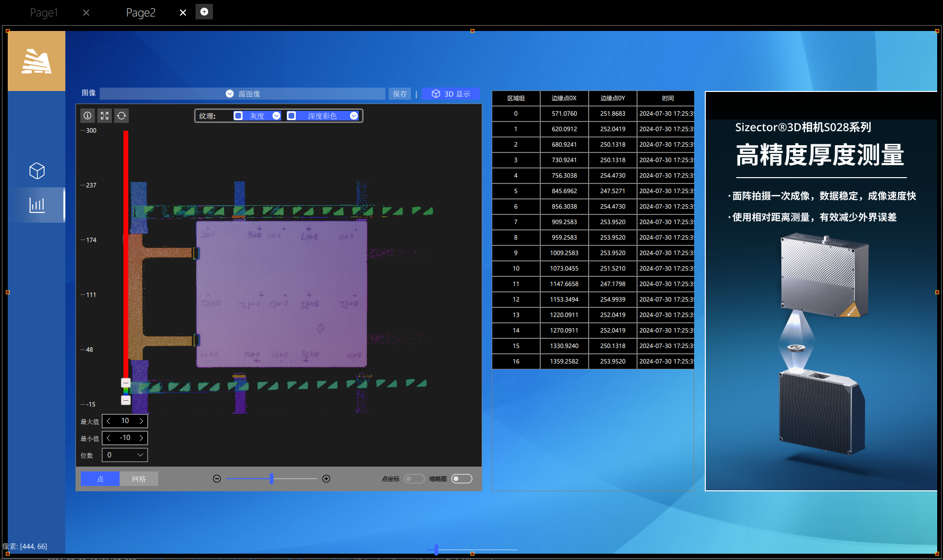The height and width of the screenshot is (560, 943).
Task: Click the zoom out minus icon
Action: pyautogui.click(x=217, y=479)
